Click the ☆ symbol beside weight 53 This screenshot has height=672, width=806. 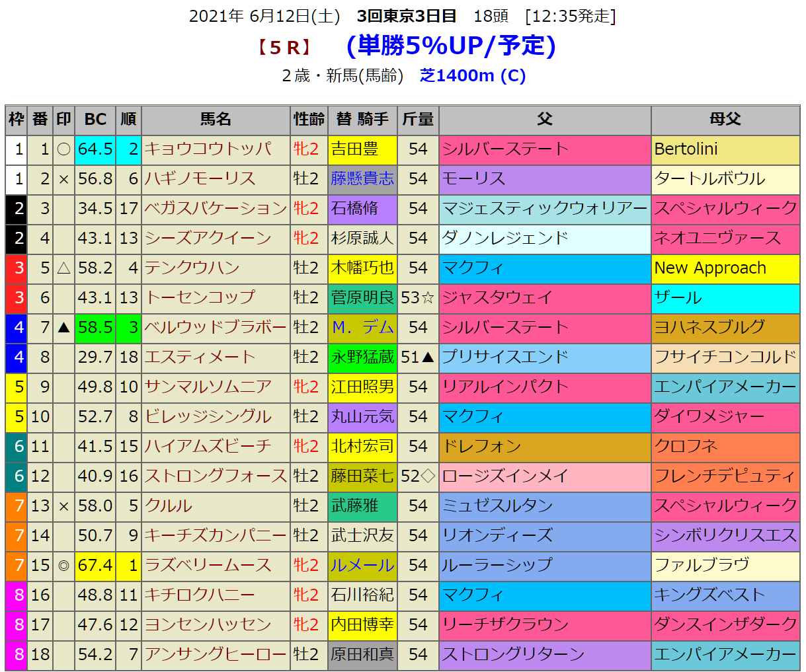click(428, 298)
